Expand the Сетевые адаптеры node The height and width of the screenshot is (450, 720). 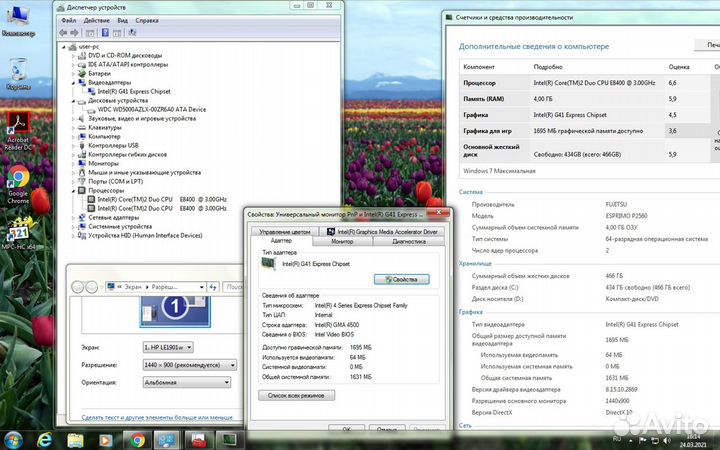pos(73,218)
